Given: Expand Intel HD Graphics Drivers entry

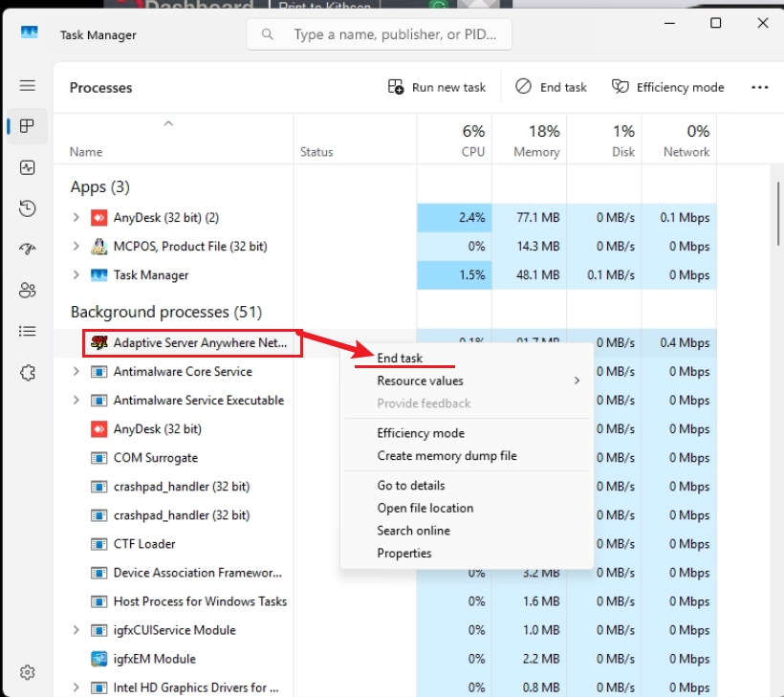Looking at the screenshot, I should point(76,687).
